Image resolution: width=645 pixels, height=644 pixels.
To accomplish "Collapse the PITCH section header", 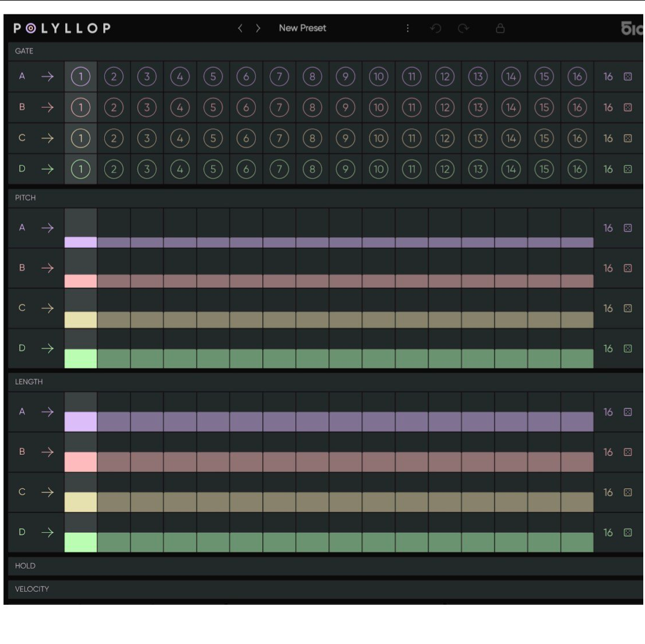I will click(25, 198).
